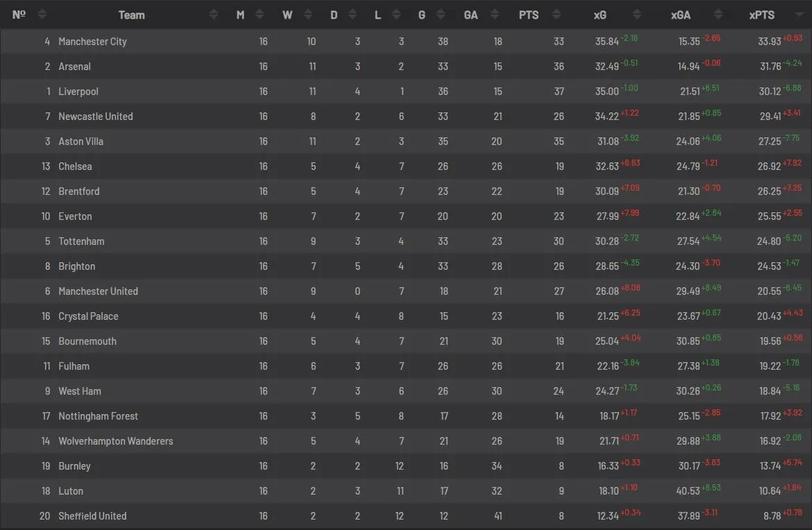Click the sort arrows next to xG
The width and height of the screenshot is (812, 530).
pos(630,15)
